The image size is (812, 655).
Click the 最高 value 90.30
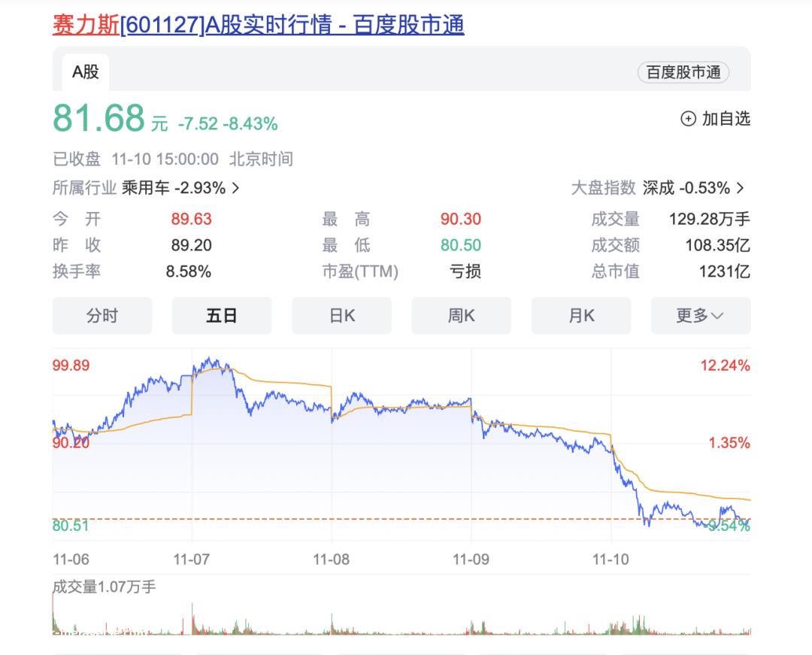pos(461,219)
